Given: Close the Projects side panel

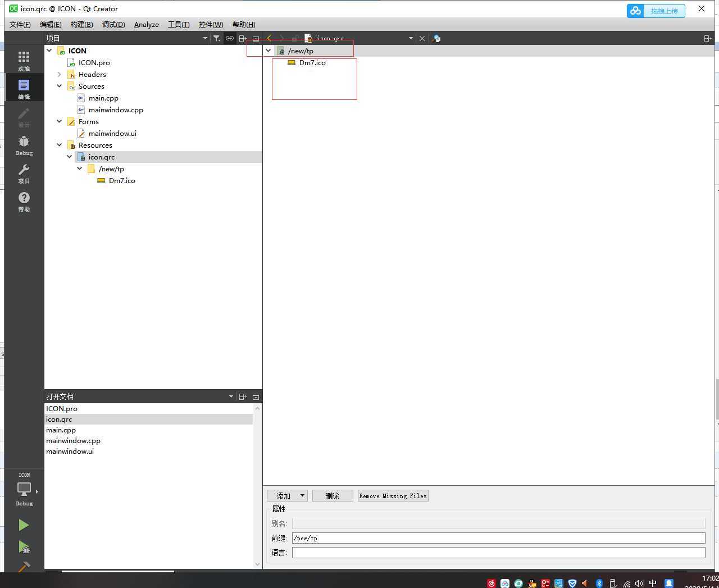Looking at the screenshot, I should pos(256,38).
